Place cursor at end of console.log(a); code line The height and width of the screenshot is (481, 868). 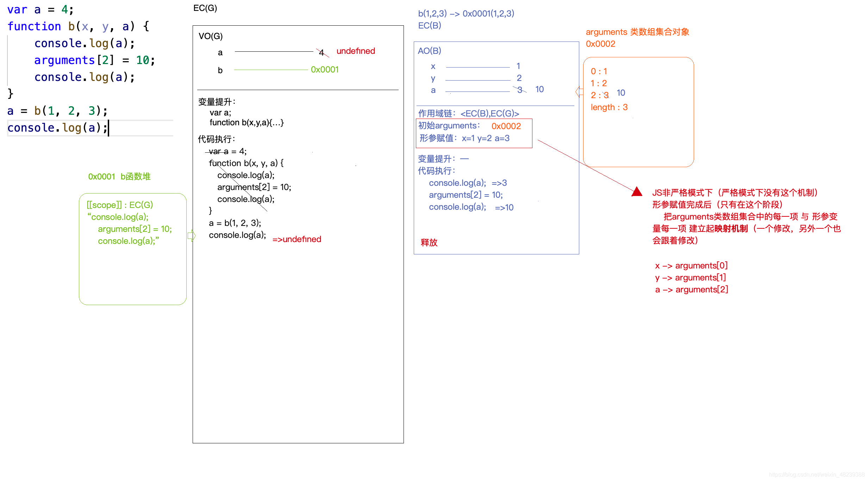[x=108, y=128]
